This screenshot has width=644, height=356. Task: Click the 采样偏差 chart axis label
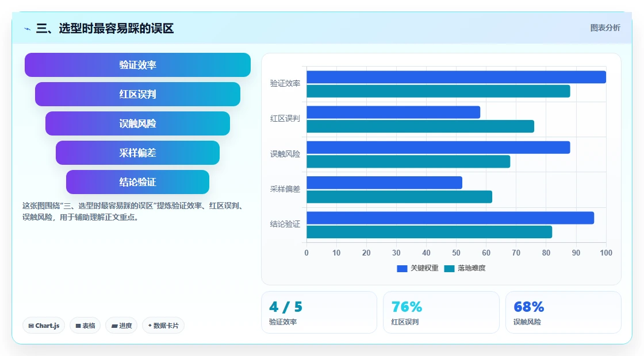click(x=285, y=189)
